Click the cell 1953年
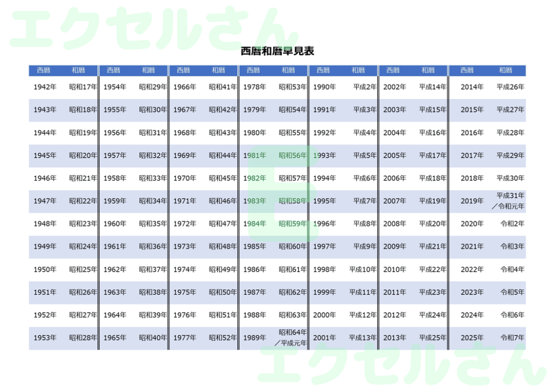The image size is (555, 392). click(45, 338)
